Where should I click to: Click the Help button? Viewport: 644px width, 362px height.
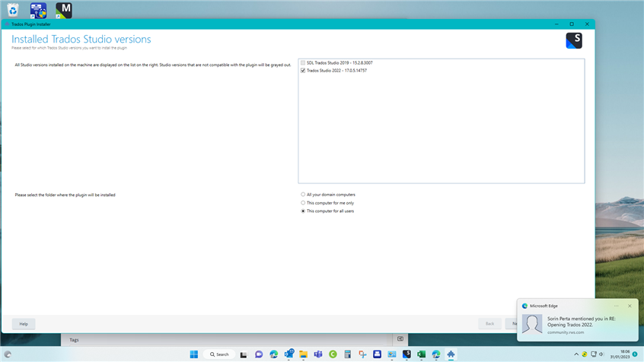pyautogui.click(x=24, y=324)
